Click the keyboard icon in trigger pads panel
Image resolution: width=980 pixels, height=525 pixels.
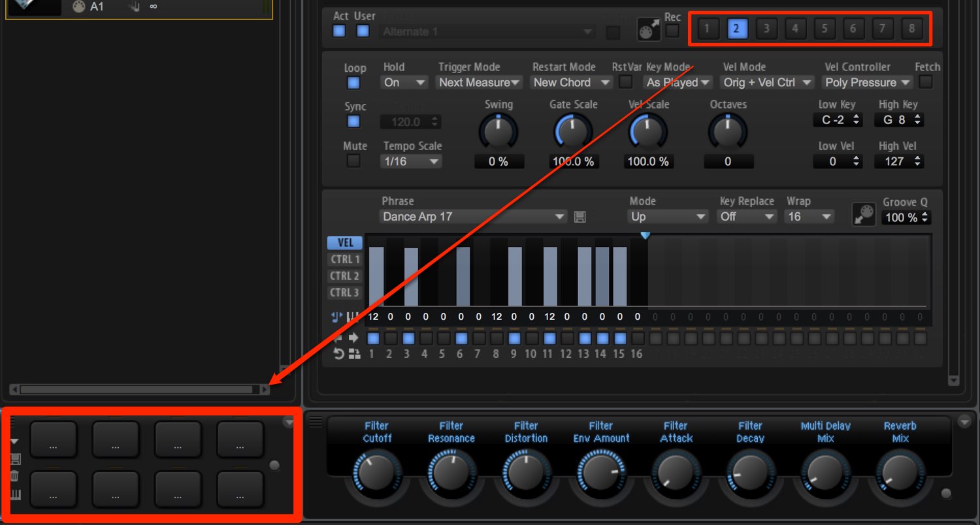15,494
